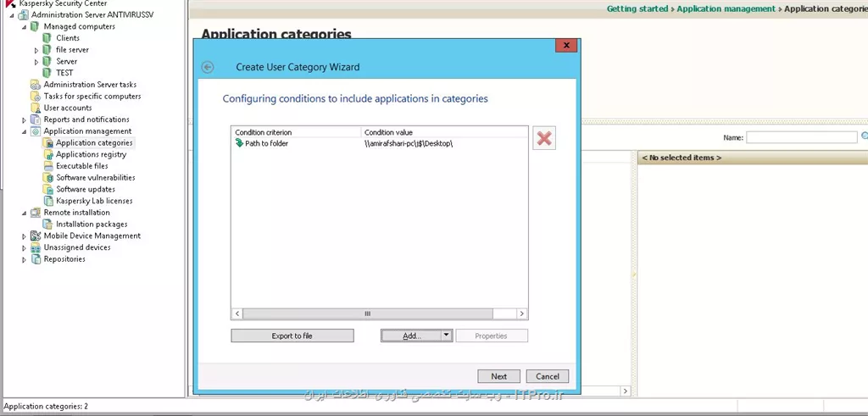Click the Add... button
Viewport: 868px width, 416px height.
pyautogui.click(x=411, y=336)
